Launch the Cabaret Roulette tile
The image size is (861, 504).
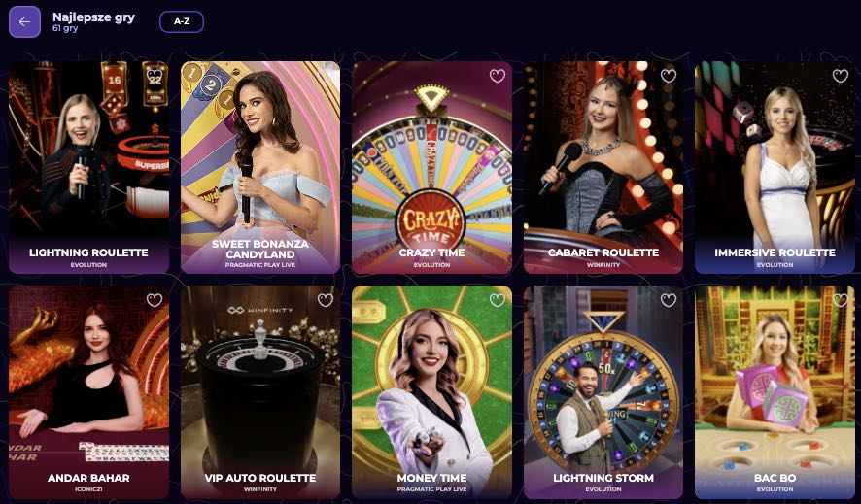pyautogui.click(x=603, y=167)
